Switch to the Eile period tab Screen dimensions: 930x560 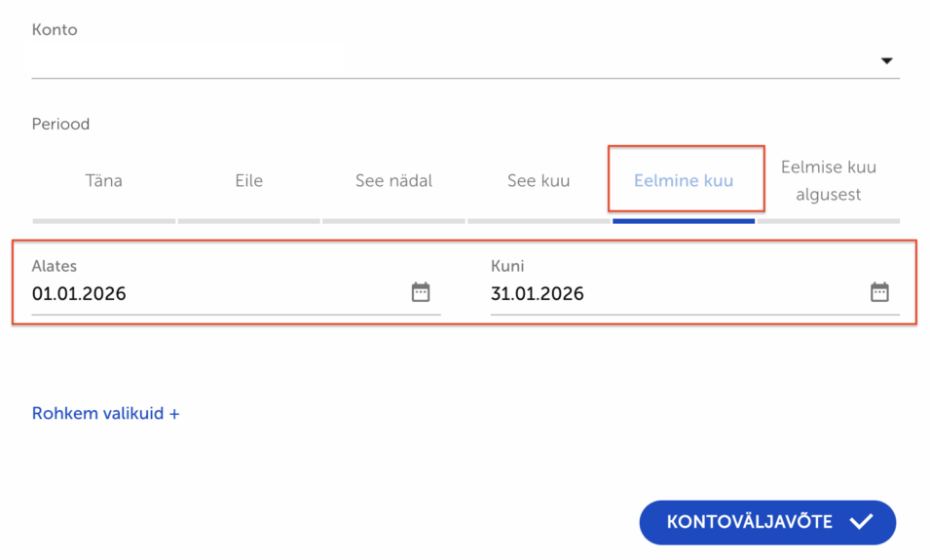click(248, 181)
